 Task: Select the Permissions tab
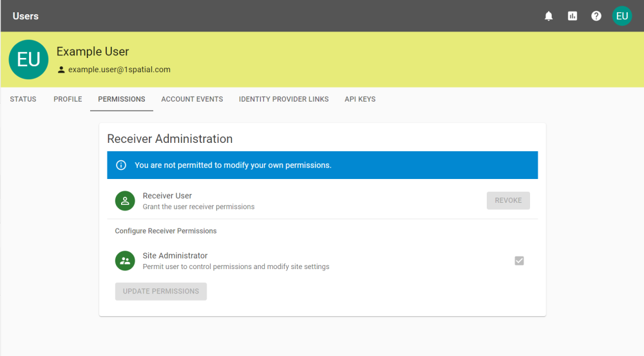click(x=122, y=99)
